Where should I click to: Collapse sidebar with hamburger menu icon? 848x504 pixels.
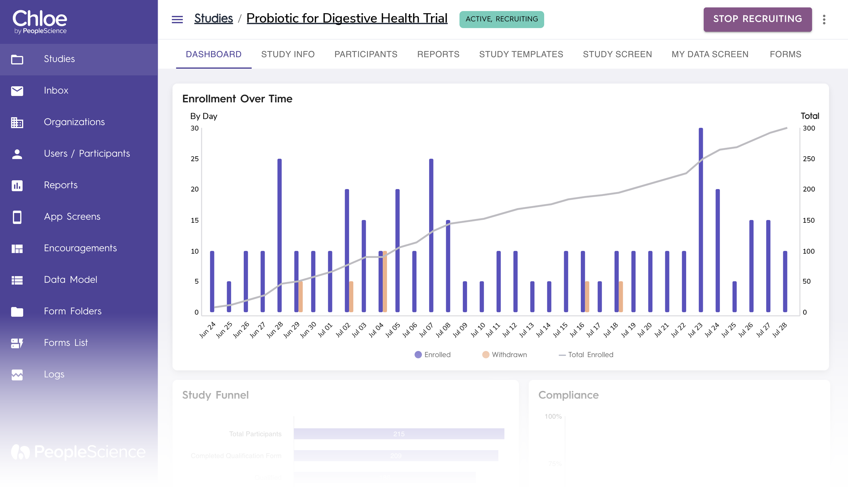[177, 19]
